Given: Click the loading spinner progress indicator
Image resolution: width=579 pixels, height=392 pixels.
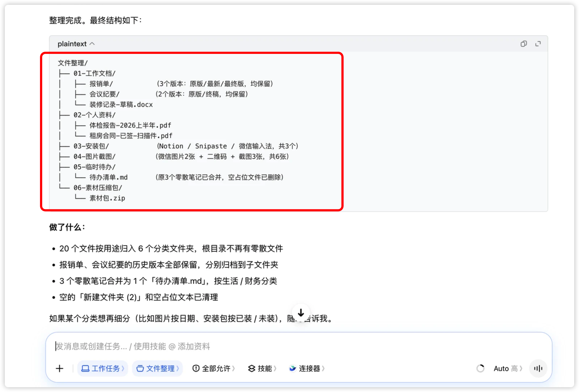Looking at the screenshot, I should coord(480,369).
